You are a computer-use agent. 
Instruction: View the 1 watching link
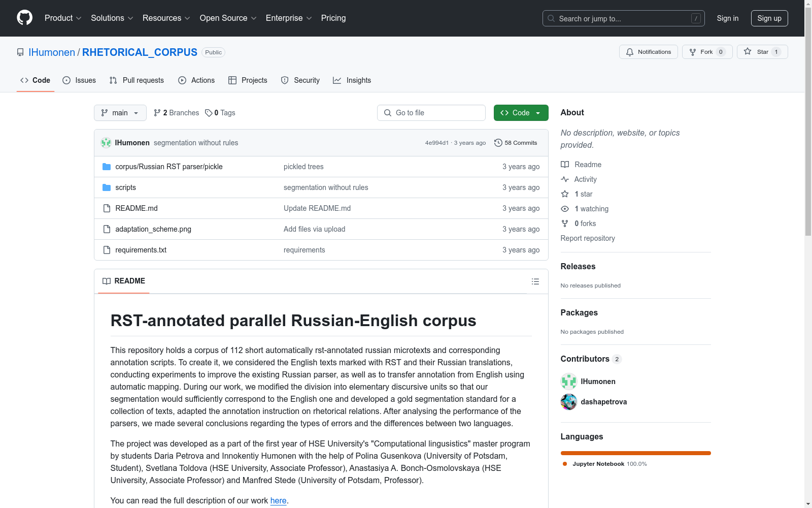pyautogui.click(x=585, y=209)
